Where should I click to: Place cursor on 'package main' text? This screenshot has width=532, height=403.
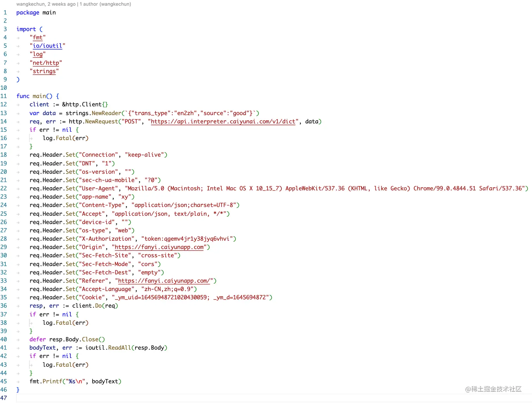click(x=36, y=12)
